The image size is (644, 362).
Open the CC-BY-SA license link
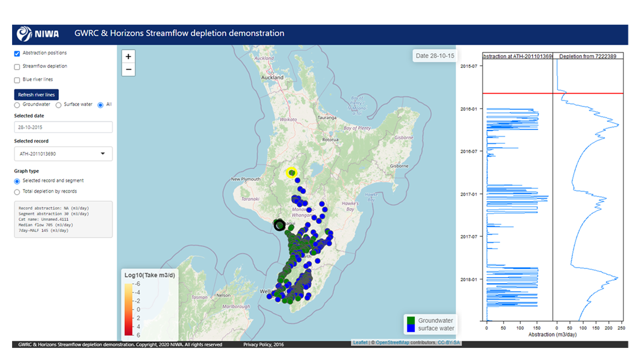coord(449,343)
